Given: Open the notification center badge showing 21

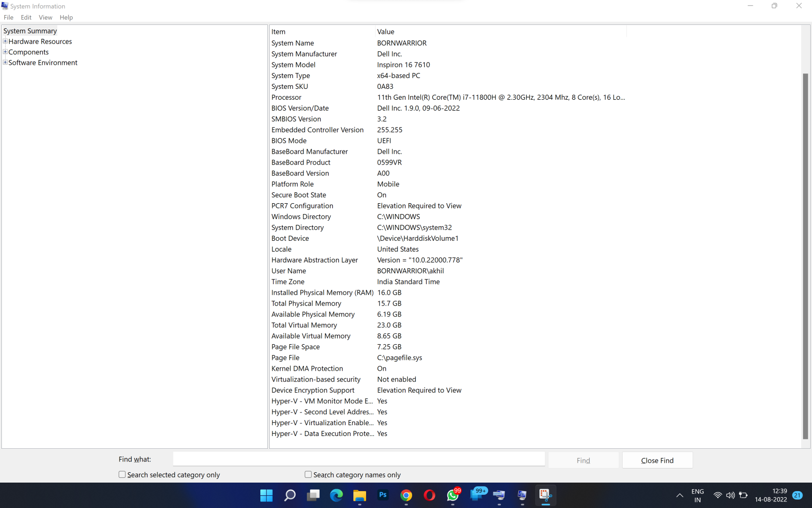Looking at the screenshot, I should pyautogui.click(x=797, y=495).
